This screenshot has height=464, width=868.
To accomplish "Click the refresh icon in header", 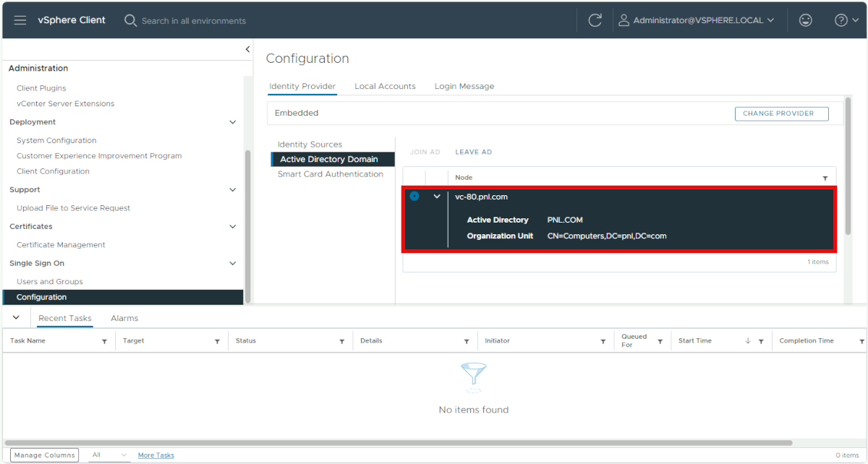I will point(595,20).
